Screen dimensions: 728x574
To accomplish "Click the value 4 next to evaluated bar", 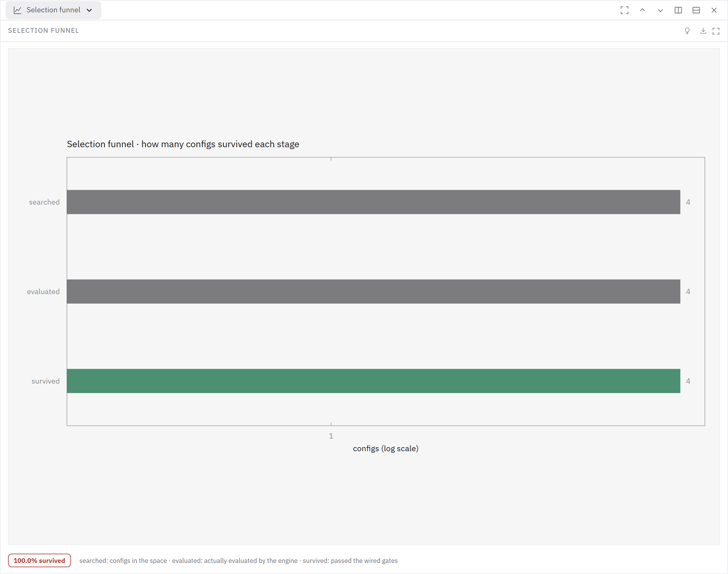I will coord(688,291).
